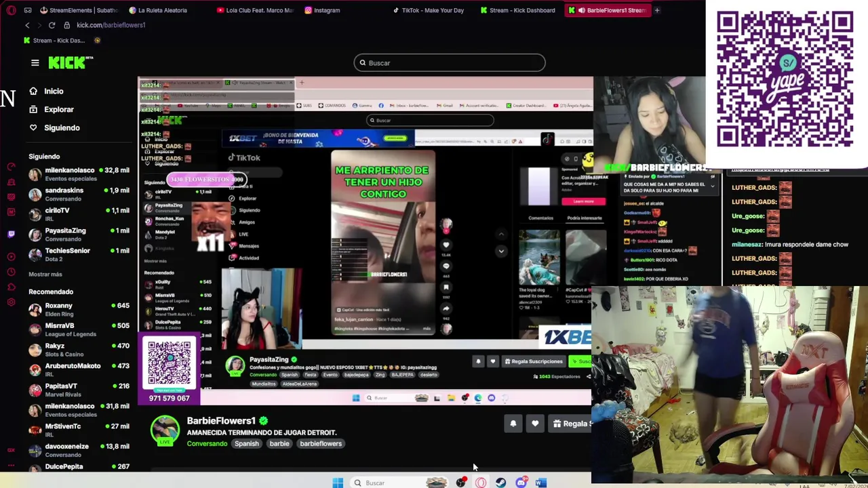
Task: Open Rakyz recommended channel
Action: pos(79,350)
